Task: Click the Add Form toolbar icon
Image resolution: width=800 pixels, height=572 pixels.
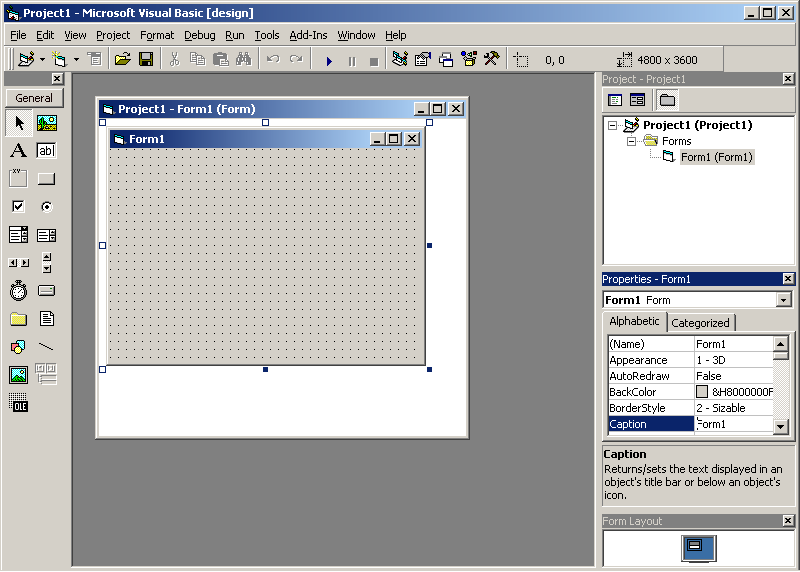Action: (x=59, y=60)
